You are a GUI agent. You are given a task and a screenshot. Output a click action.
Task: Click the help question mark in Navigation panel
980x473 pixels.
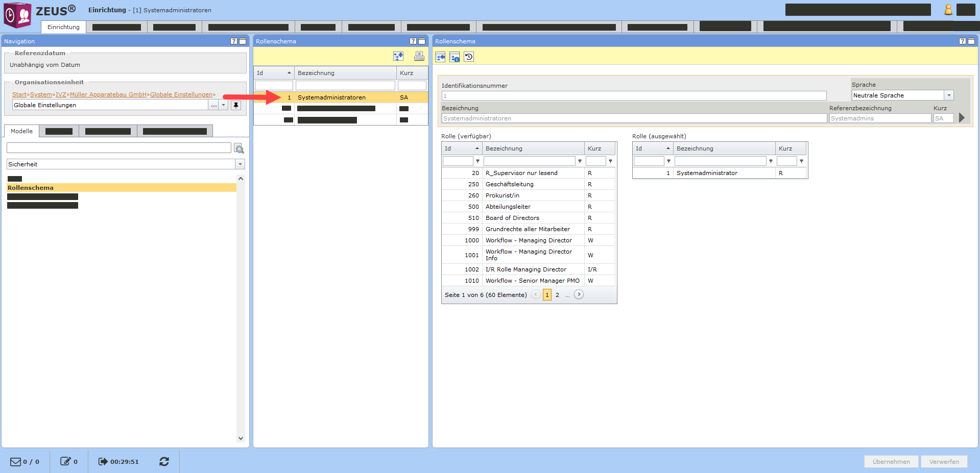[234, 41]
